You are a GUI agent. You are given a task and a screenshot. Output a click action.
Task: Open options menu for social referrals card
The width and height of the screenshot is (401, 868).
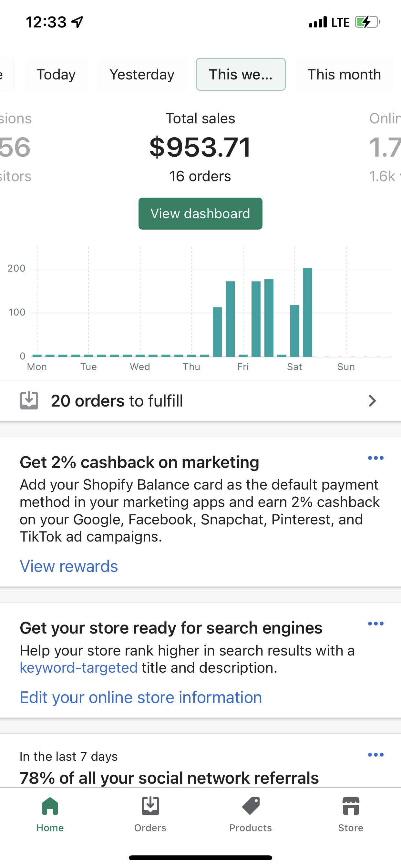[375, 755]
